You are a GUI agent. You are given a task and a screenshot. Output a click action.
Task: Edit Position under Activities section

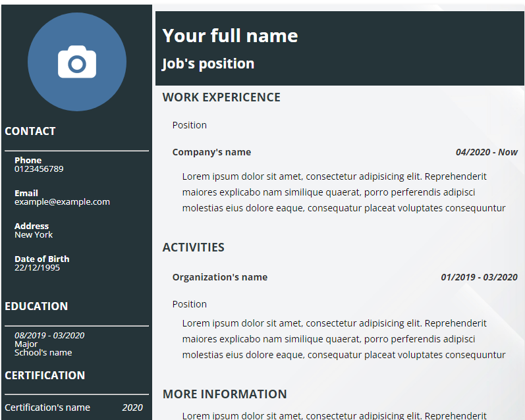coord(190,304)
